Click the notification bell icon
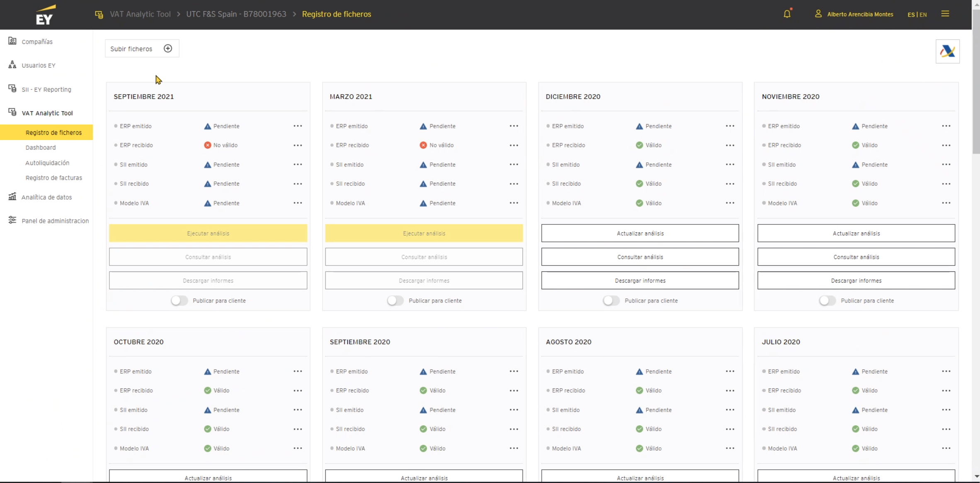This screenshot has width=980, height=483. [x=787, y=14]
